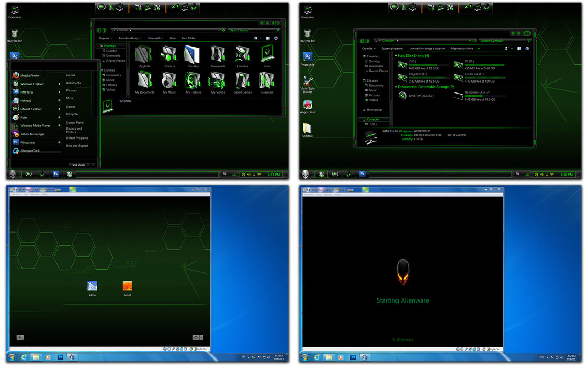Open the My Documents folder icon
Image resolution: width=588 pixels, height=371 pixels.
[145, 82]
